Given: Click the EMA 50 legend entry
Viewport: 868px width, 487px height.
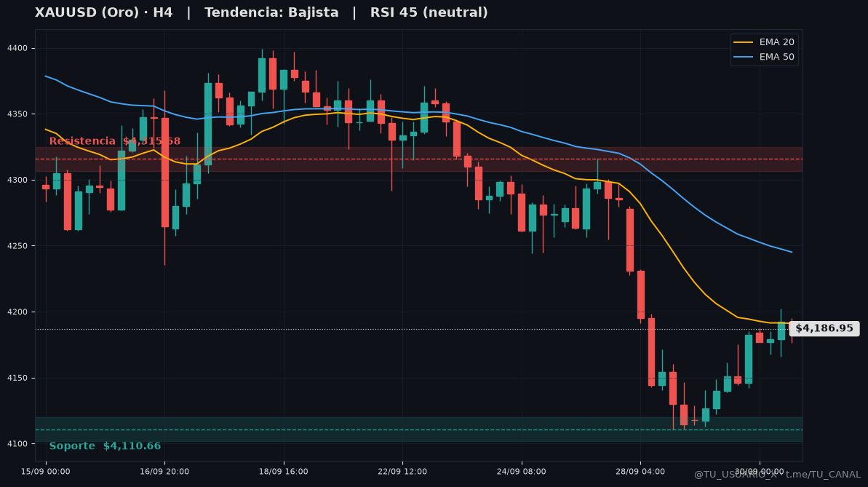Looking at the screenshot, I should 764,57.
